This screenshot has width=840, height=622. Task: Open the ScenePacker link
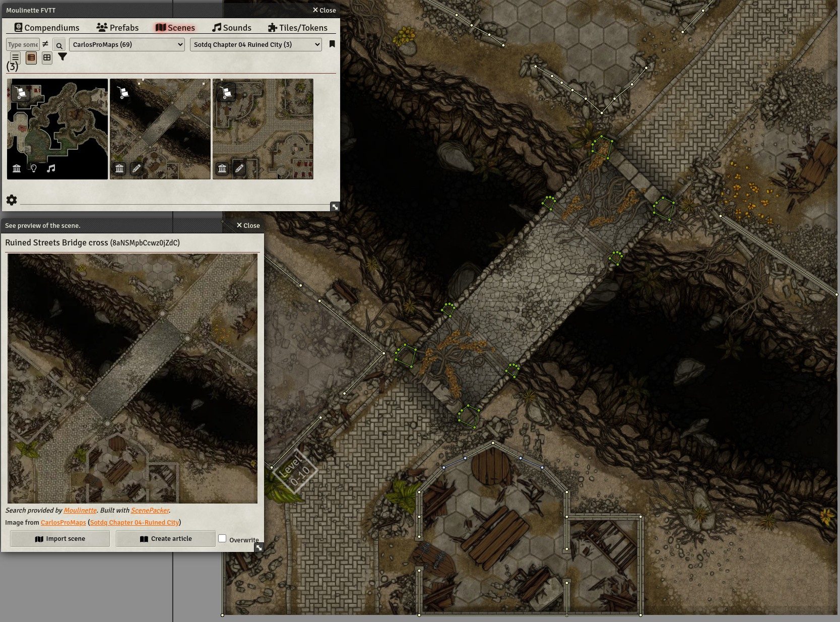click(x=150, y=510)
